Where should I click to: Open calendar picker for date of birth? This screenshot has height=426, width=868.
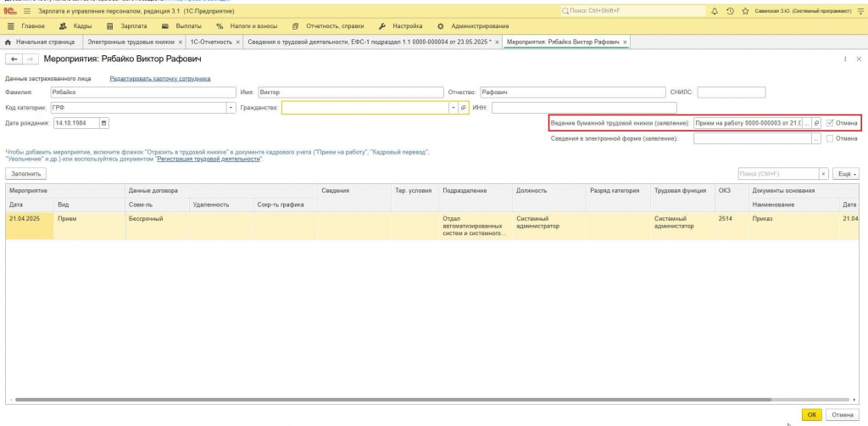coord(104,123)
